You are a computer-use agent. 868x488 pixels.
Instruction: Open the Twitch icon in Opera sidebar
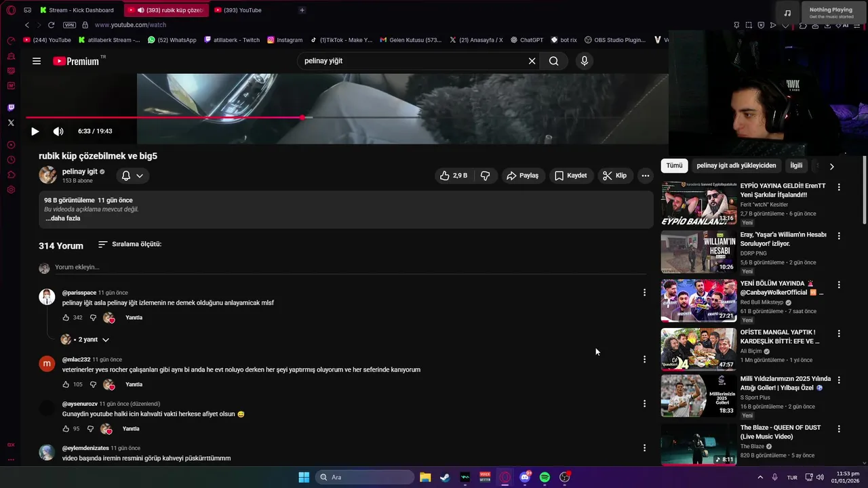pos(11,108)
